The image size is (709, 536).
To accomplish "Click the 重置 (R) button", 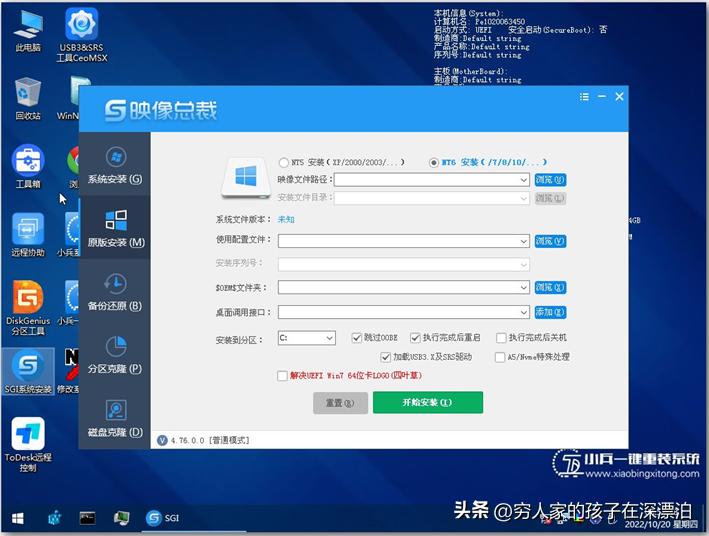I will [x=340, y=403].
